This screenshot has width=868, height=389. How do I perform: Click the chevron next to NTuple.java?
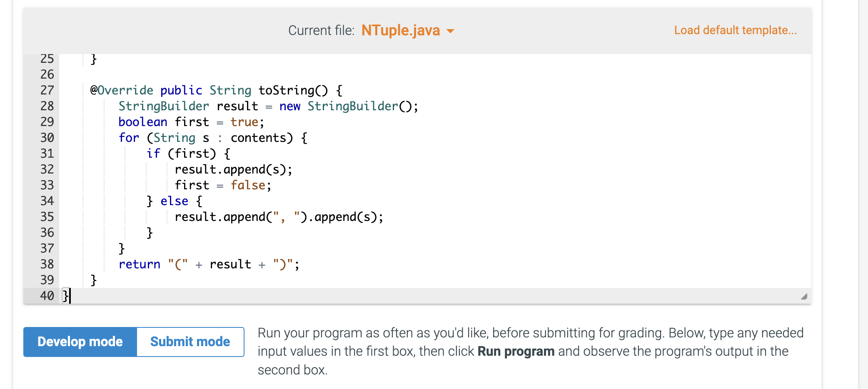pos(451,31)
